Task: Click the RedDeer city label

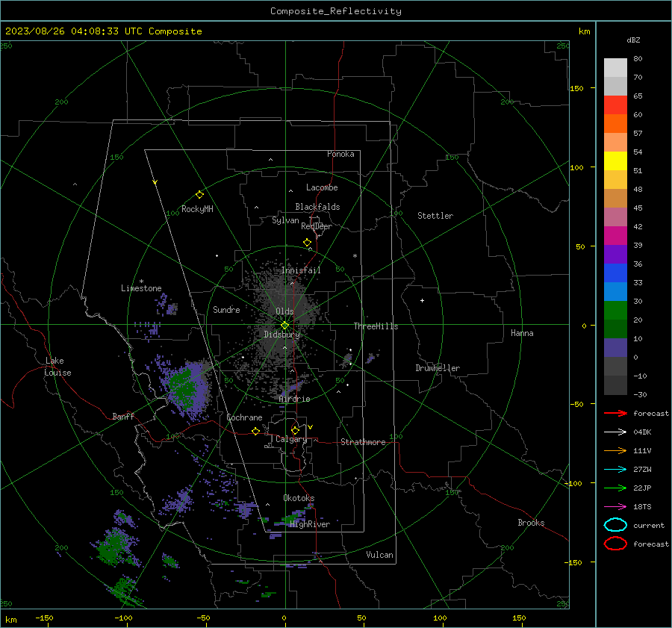Action: click(x=317, y=226)
